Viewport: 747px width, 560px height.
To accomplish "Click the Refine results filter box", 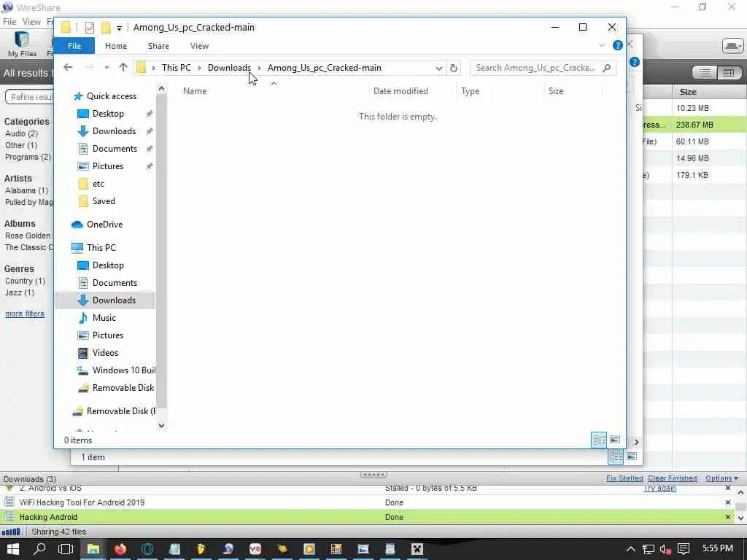I will [29, 97].
